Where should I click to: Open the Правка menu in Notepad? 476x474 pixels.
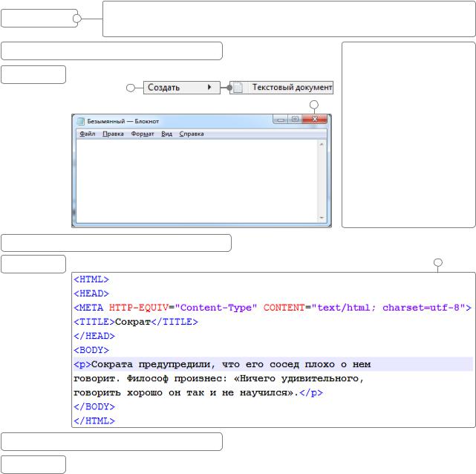[113, 134]
